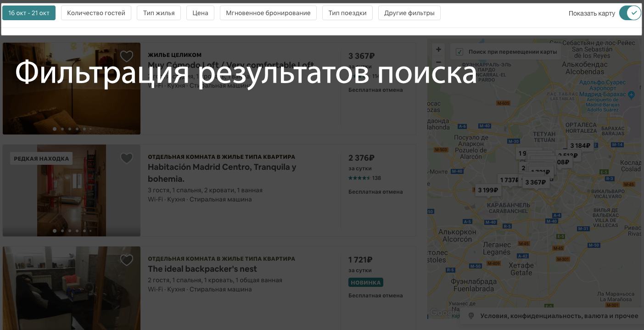Viewport: 644px width, 330px height.
Task: Open the Количество гостей filter
Action: [96, 13]
